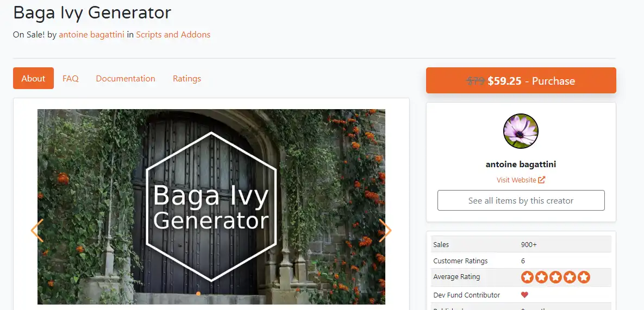Click See all items by this creator
The width and height of the screenshot is (644, 310).
521,200
